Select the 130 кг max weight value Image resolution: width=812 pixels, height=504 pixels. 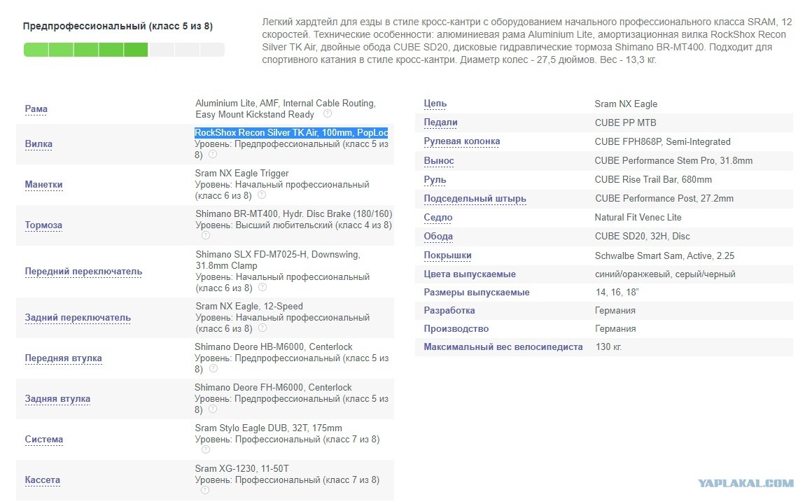click(x=608, y=346)
